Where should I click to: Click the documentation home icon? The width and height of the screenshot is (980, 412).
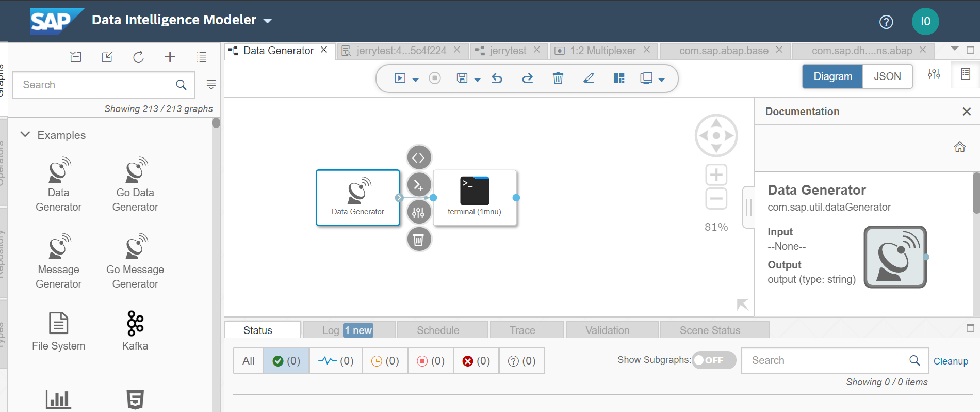coord(959,147)
